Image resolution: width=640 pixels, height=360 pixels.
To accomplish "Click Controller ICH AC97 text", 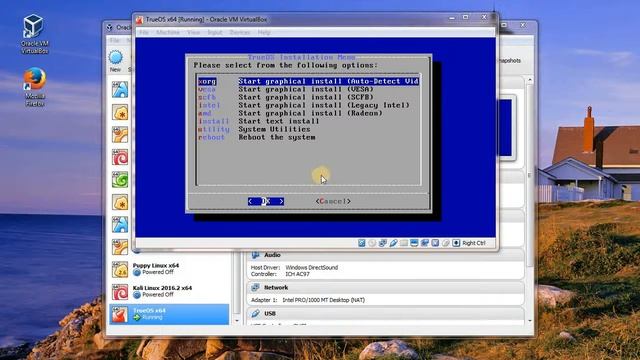I will 280,274.
